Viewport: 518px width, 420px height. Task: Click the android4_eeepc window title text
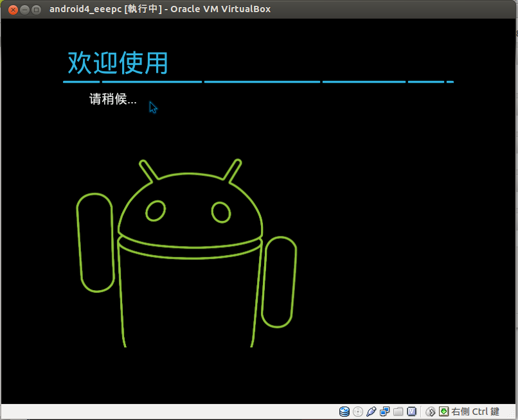pos(160,9)
